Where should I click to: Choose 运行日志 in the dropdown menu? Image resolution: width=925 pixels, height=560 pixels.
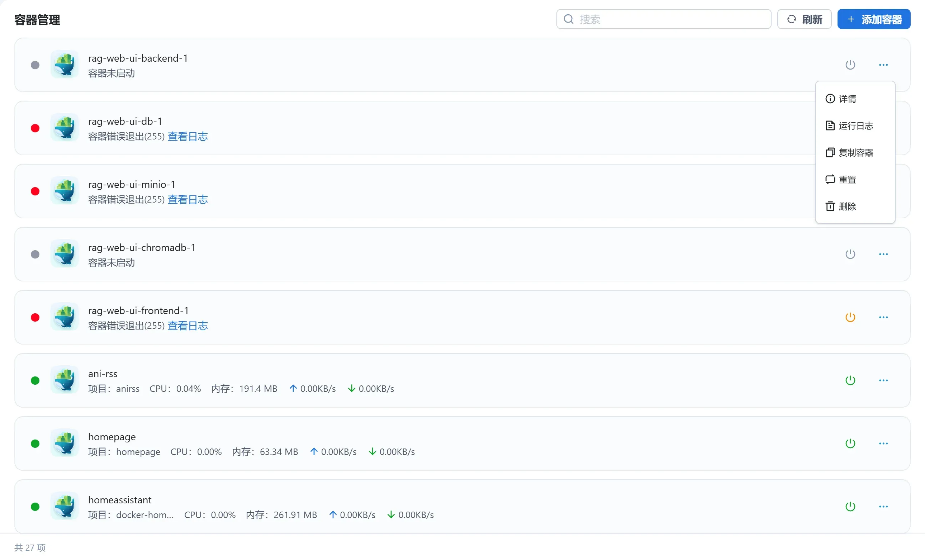[x=855, y=126]
